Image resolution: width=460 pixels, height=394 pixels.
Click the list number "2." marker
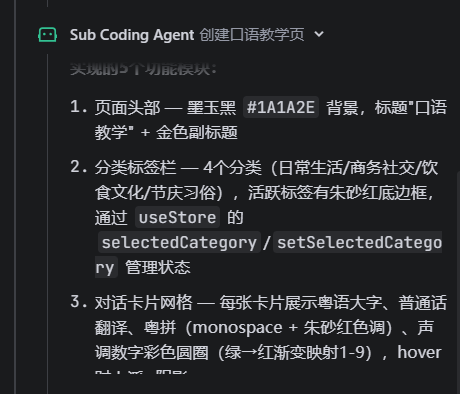tap(79, 167)
